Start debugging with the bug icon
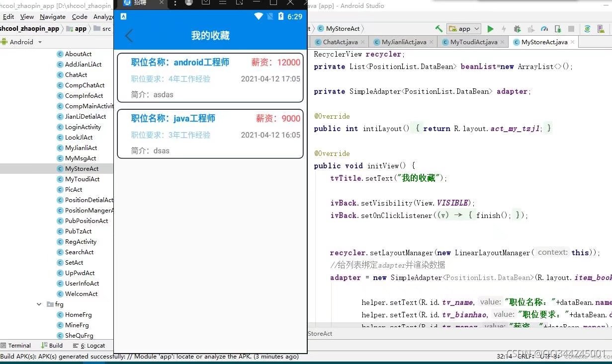 point(518,29)
